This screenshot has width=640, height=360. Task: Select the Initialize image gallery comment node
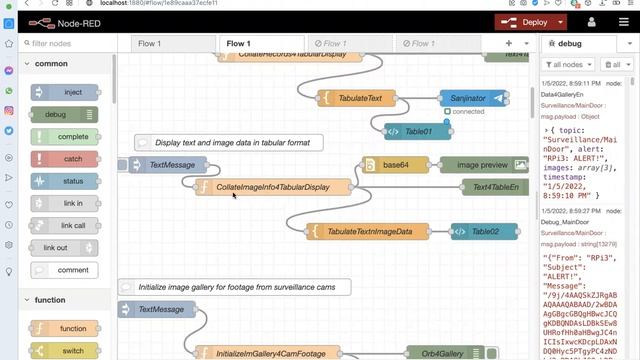(x=235, y=287)
